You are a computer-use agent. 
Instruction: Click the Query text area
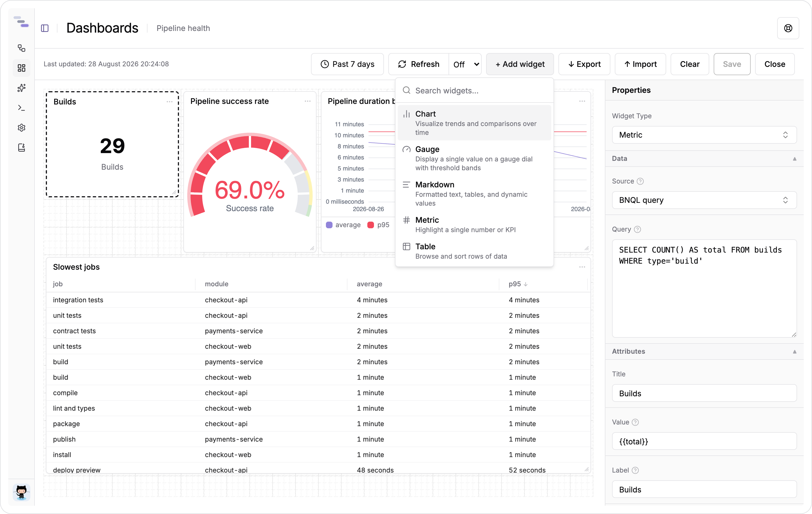[704, 289]
